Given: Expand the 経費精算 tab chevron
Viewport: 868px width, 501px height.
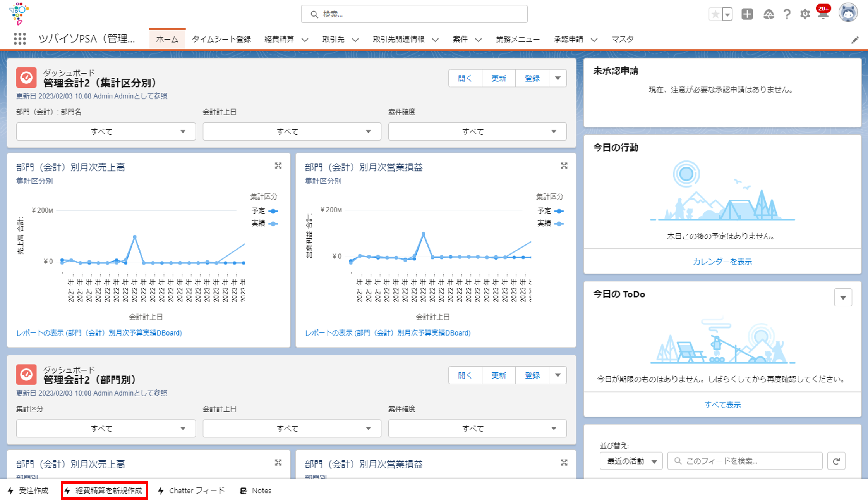Looking at the screenshot, I should pyautogui.click(x=305, y=40).
